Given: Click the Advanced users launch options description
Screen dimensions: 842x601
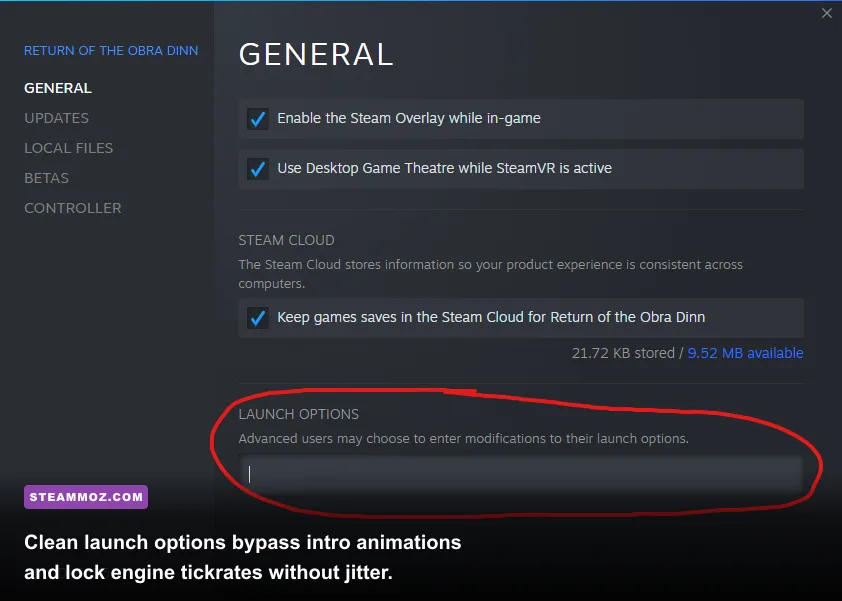Looking at the screenshot, I should 463,438.
